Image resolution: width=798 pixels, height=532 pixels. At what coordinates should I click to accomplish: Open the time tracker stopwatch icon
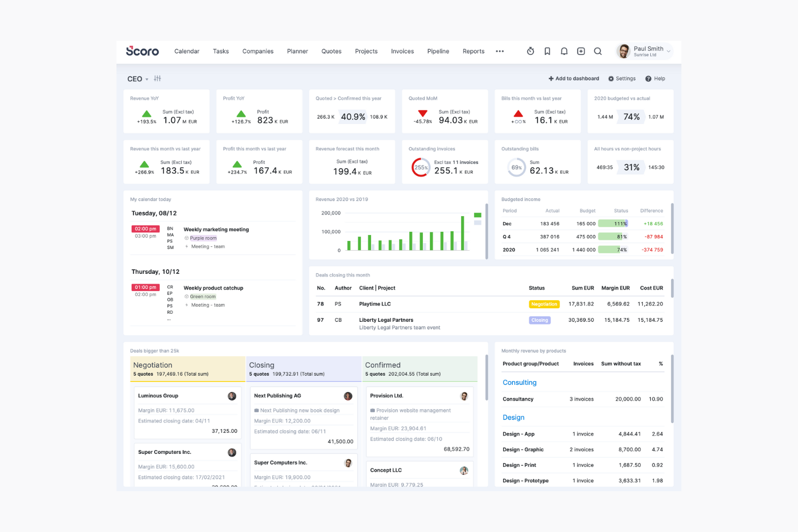coord(531,51)
